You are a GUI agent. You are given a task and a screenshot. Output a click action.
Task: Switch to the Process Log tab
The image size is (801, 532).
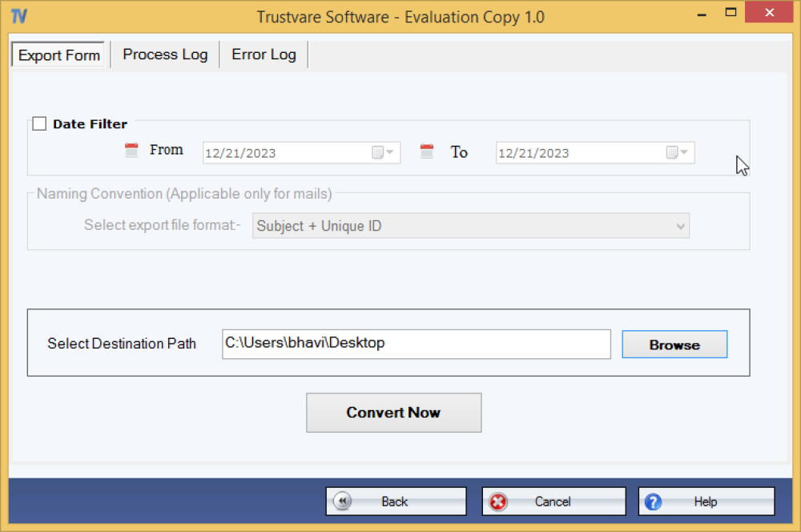pos(165,54)
